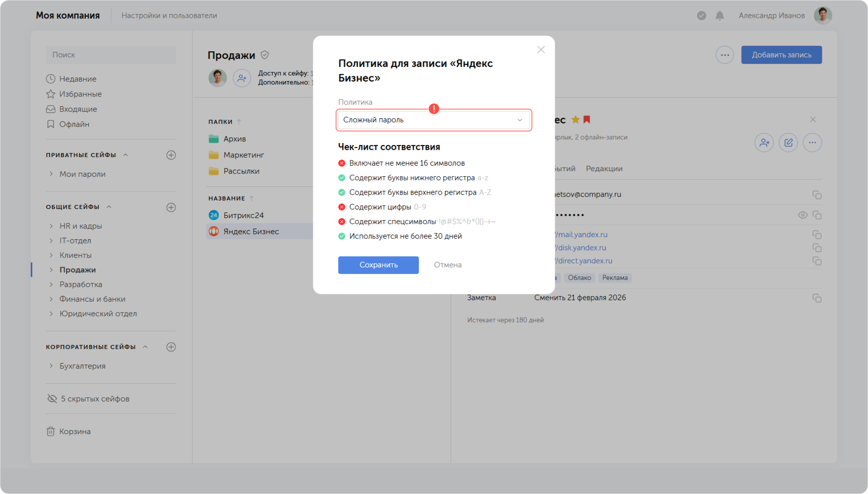Image resolution: width=868 pixels, height=494 pixels.
Task: Open the Маркетинг folder
Action: pos(236,155)
